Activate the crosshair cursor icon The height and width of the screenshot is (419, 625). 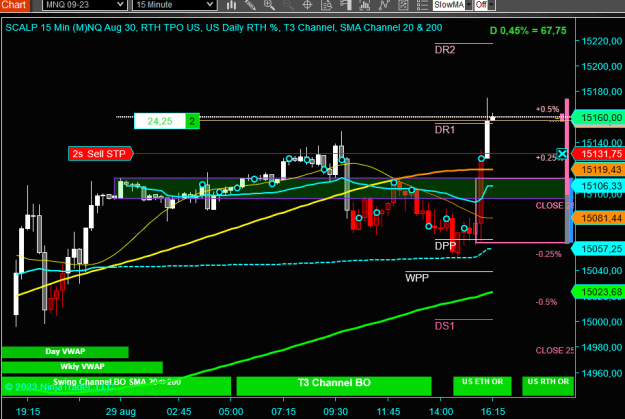click(307, 5)
